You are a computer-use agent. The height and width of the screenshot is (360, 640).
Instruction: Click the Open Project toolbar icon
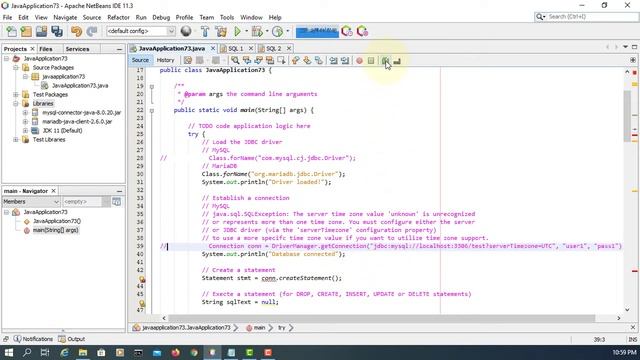(x=41, y=31)
